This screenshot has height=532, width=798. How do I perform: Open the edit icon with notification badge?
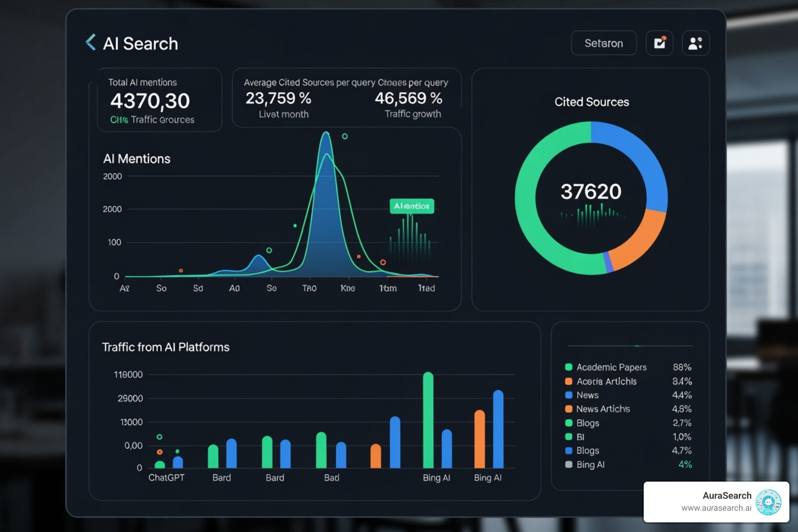click(659, 43)
